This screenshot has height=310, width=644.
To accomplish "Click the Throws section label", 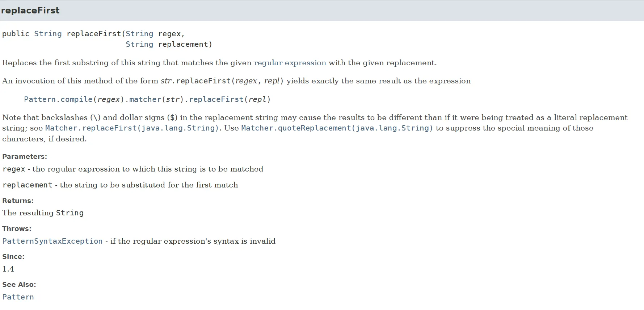I will [x=17, y=229].
